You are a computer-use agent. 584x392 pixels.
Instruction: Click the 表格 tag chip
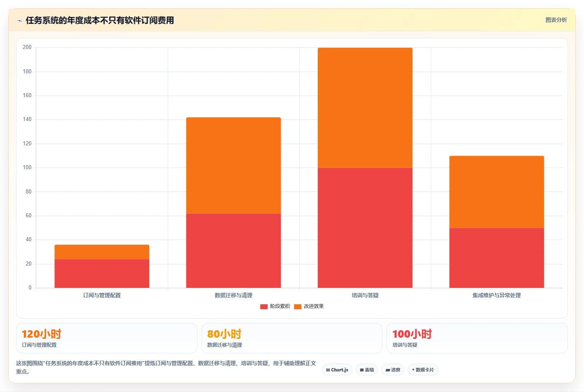point(367,370)
